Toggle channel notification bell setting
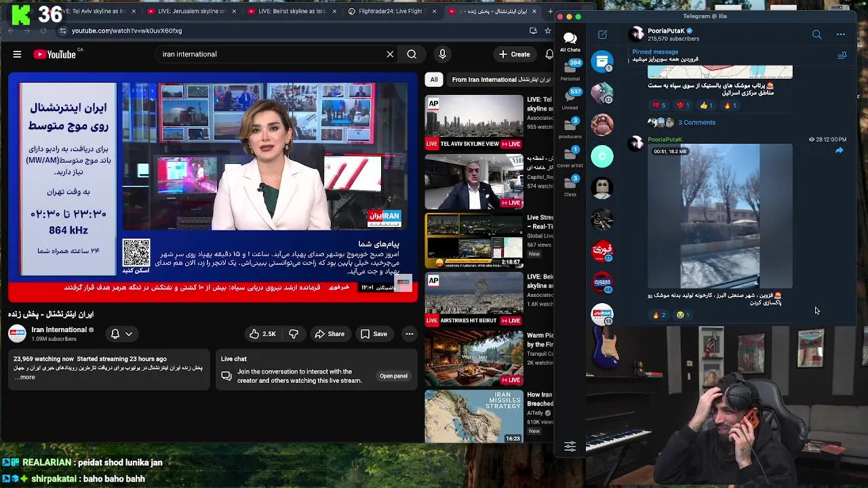The width and height of the screenshot is (868, 488). tap(121, 333)
